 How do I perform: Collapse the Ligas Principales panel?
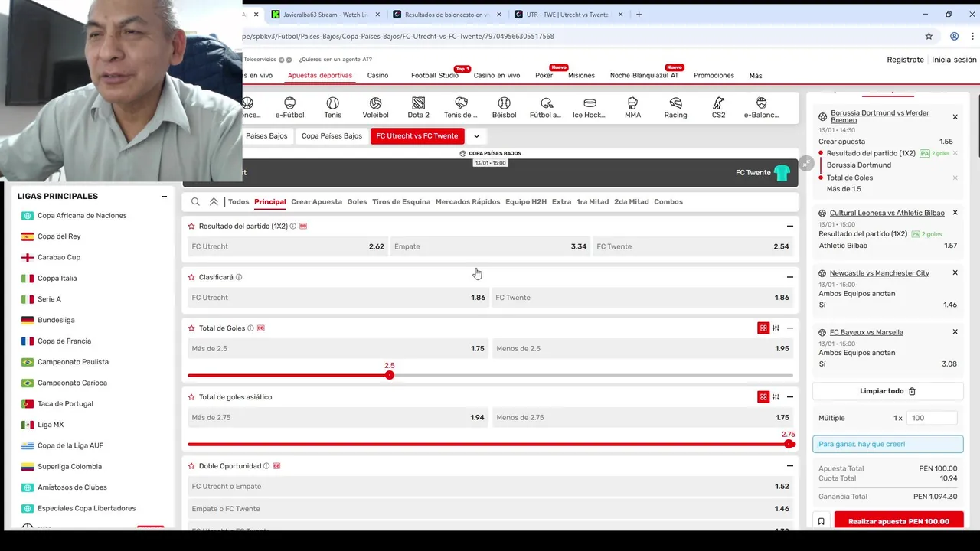[x=164, y=197]
